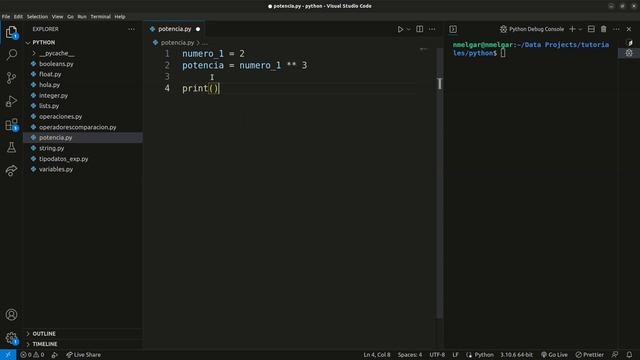Viewport: 640px width, 360px height.
Task: Change LF end of line sequence
Action: click(456, 355)
